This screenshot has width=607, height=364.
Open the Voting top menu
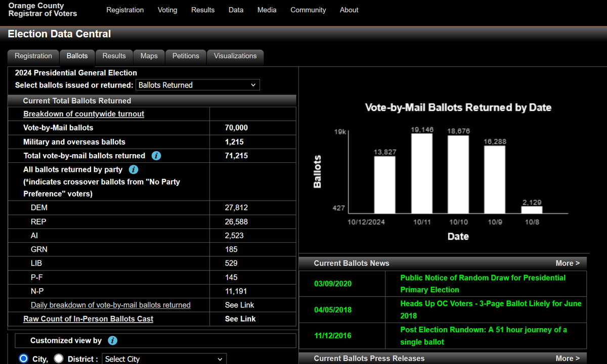click(167, 10)
